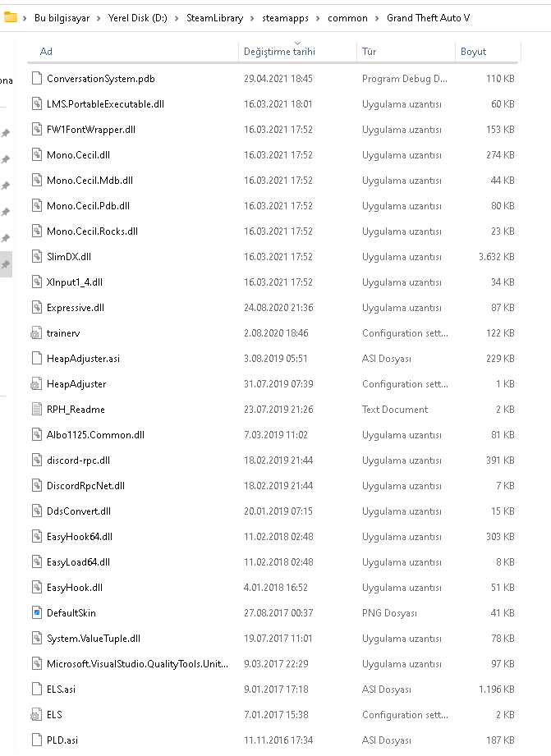Click the date 4.01.2018 16:52
The image size is (551, 756).
[x=276, y=587]
